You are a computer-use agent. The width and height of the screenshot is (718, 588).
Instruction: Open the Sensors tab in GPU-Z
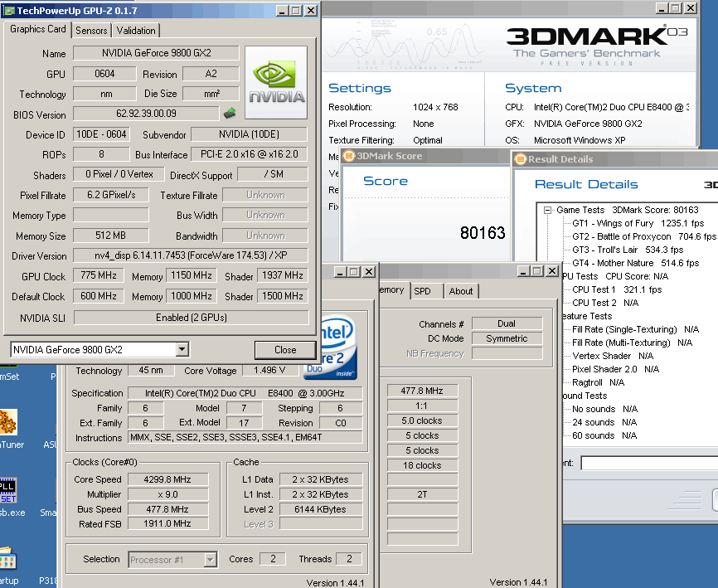point(91,31)
